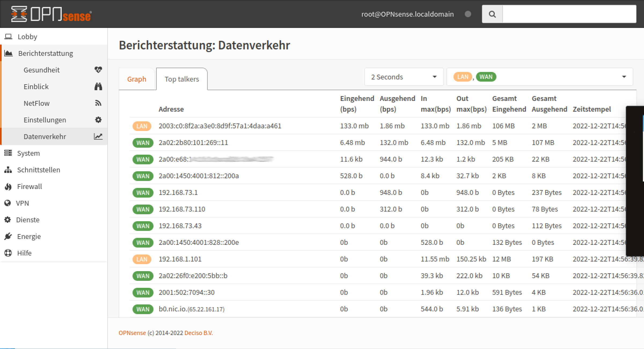Open Einstellungen via gear icon

[98, 120]
